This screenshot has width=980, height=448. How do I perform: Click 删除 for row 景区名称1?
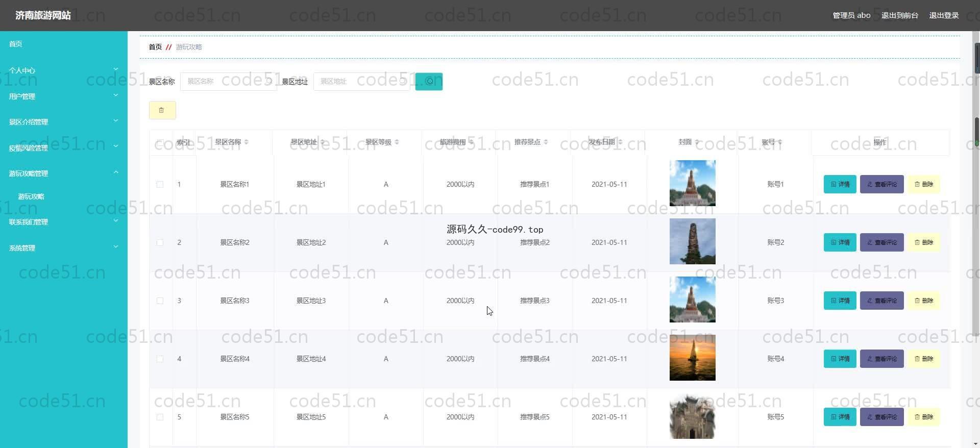click(x=923, y=184)
